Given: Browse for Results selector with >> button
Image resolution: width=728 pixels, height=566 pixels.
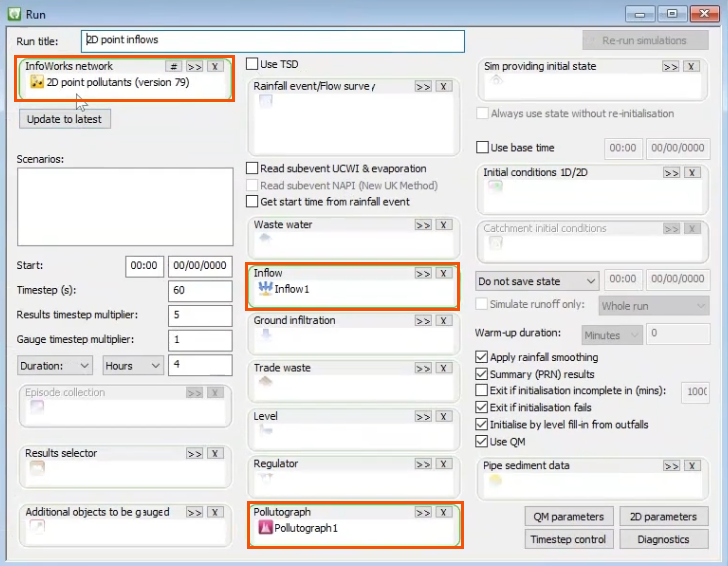Looking at the screenshot, I should click(194, 454).
